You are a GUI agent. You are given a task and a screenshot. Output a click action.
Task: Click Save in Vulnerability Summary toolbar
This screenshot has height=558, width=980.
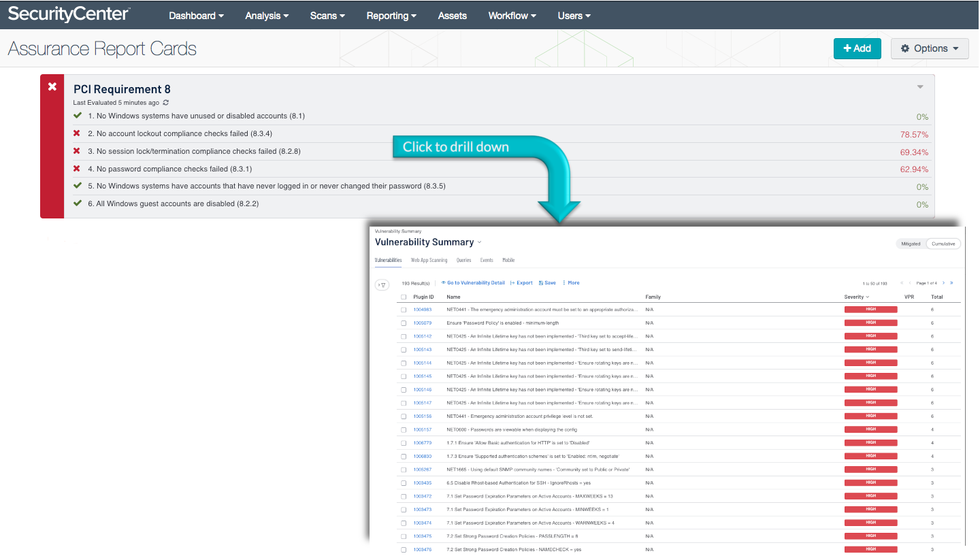[x=547, y=283]
